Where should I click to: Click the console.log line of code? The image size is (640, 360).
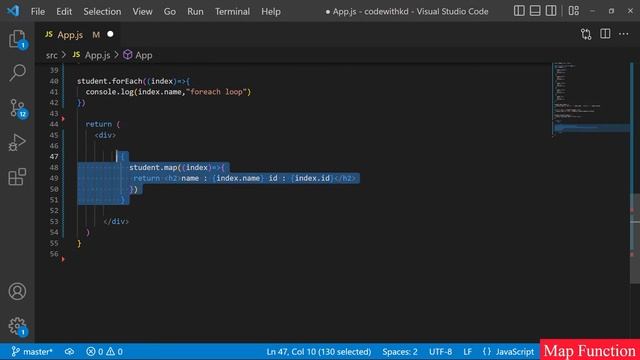point(168,92)
